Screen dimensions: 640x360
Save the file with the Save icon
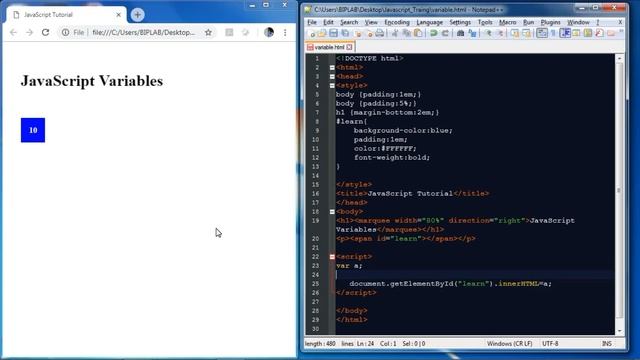point(333,33)
